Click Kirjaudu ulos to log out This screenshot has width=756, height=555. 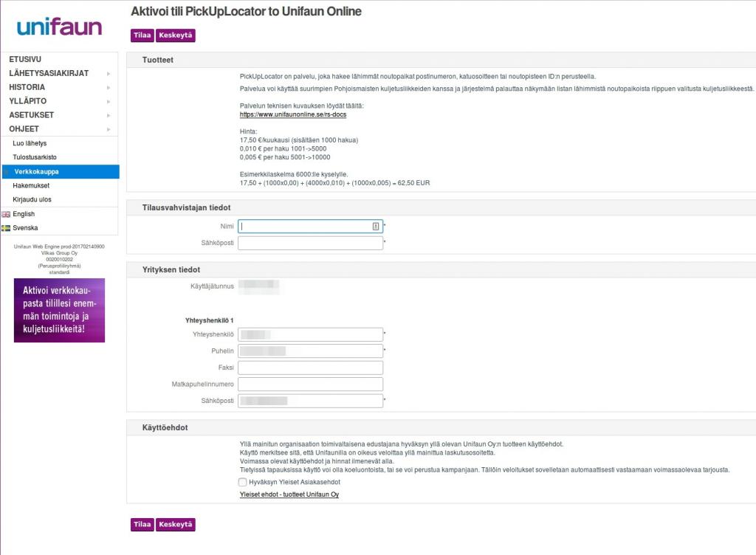[x=32, y=199]
